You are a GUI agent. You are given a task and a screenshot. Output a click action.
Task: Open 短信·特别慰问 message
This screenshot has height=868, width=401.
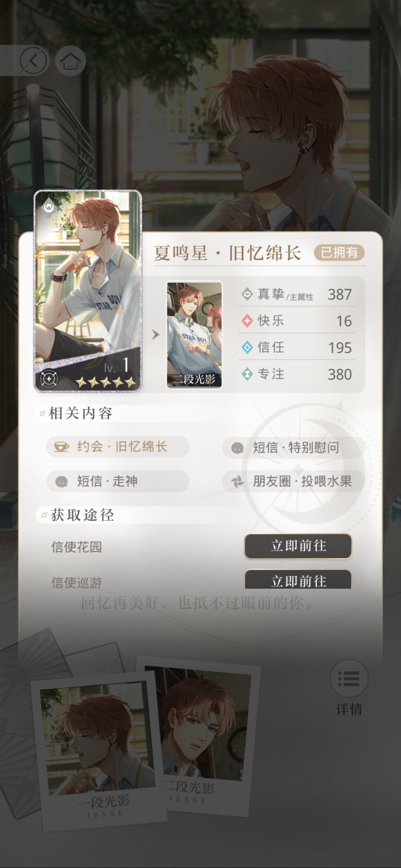293,447
